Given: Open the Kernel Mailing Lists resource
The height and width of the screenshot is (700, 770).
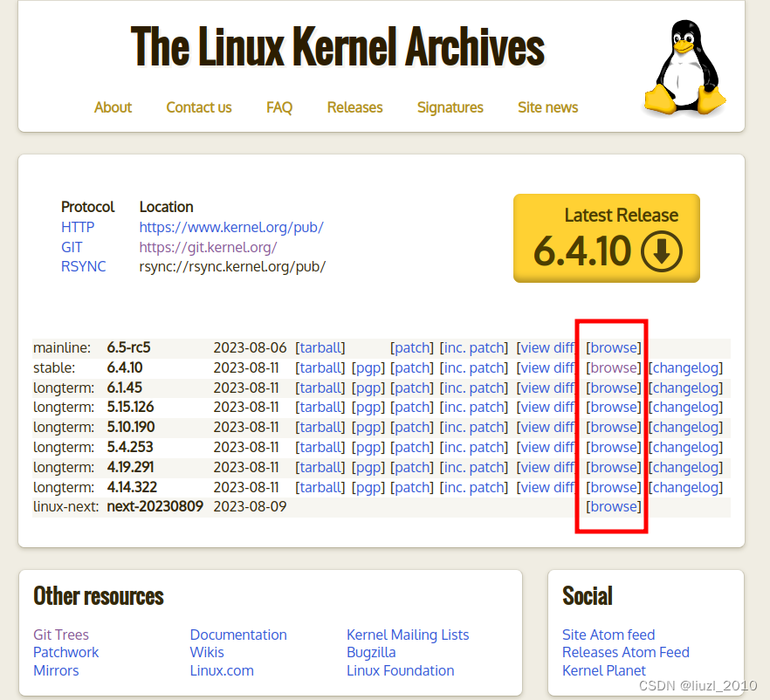Looking at the screenshot, I should pyautogui.click(x=408, y=635).
